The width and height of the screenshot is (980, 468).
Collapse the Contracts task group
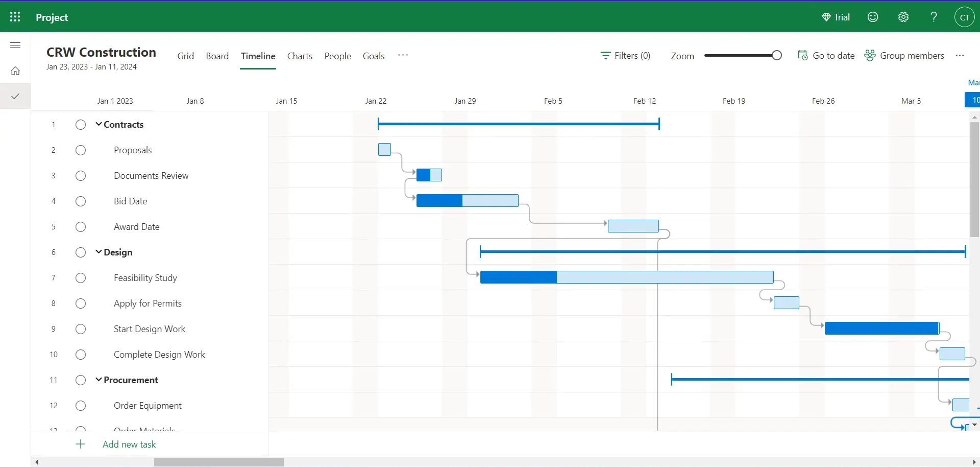[x=97, y=124]
